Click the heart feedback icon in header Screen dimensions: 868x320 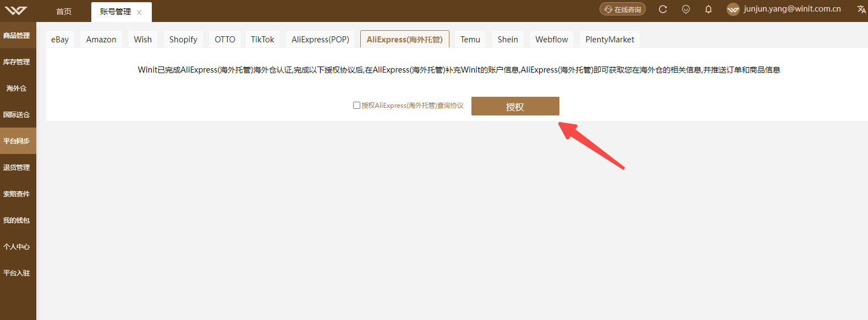coord(686,9)
